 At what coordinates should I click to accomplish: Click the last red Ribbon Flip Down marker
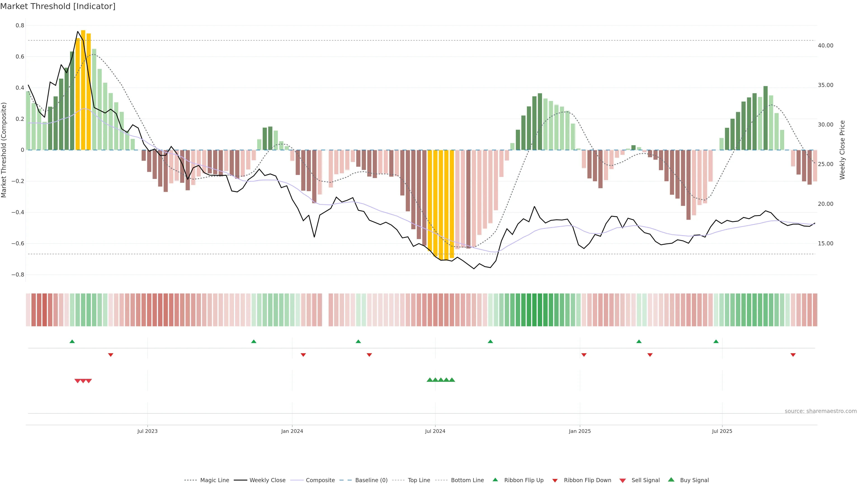click(793, 355)
